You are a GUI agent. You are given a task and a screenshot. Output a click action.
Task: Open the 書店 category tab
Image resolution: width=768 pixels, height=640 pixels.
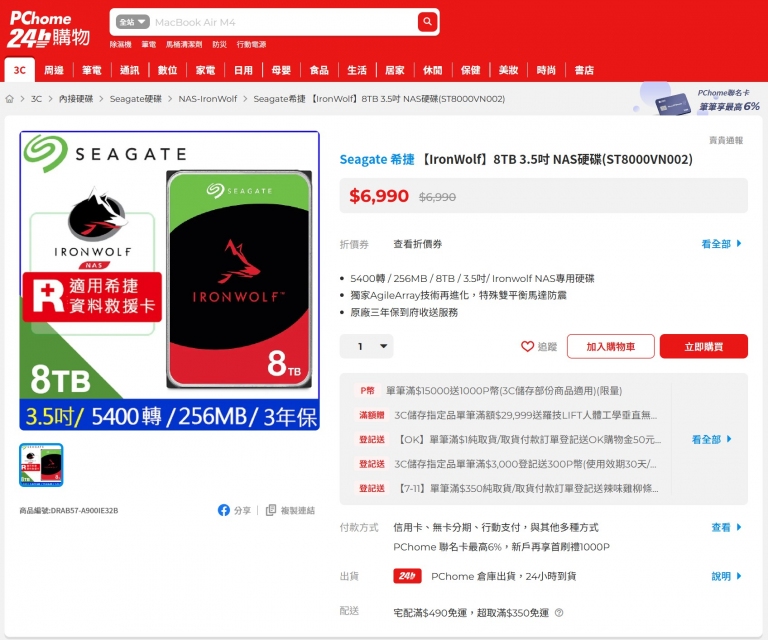click(x=584, y=70)
